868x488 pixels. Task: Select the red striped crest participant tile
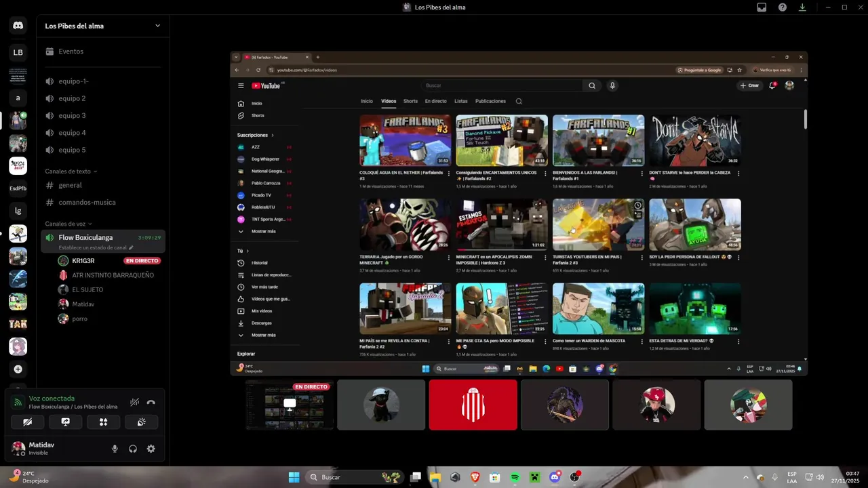[x=473, y=405]
